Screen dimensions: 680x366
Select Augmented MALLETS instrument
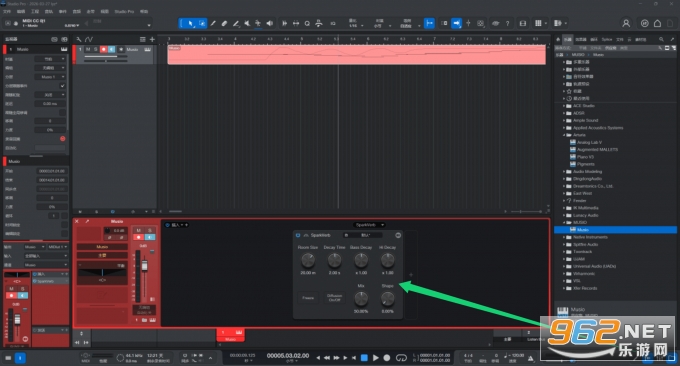(x=597, y=150)
